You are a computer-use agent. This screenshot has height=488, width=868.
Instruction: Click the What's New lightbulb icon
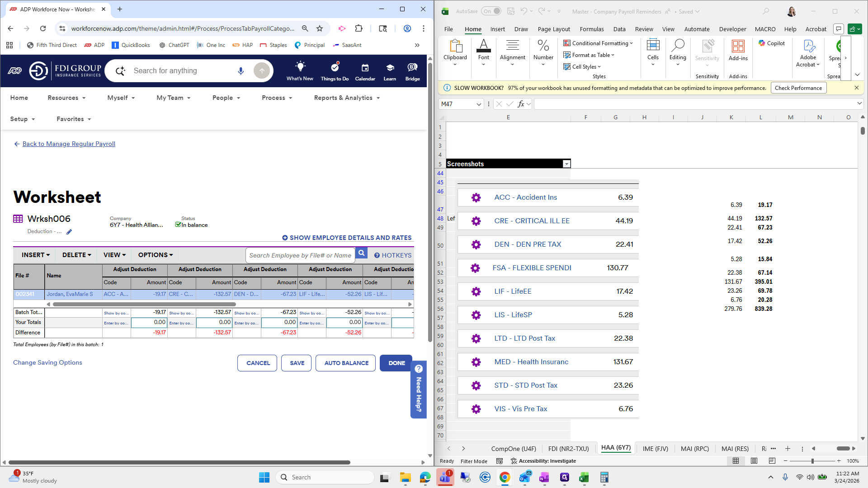pos(300,67)
